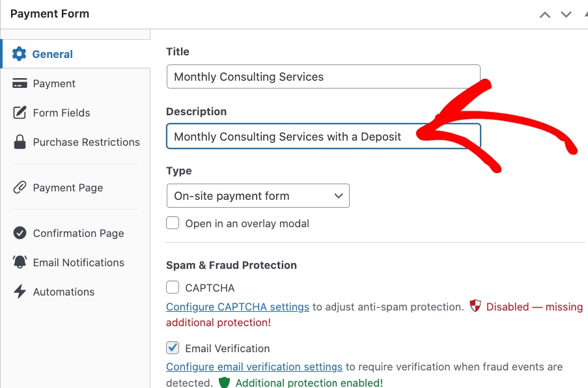Open the Type dropdown menu

click(x=258, y=196)
